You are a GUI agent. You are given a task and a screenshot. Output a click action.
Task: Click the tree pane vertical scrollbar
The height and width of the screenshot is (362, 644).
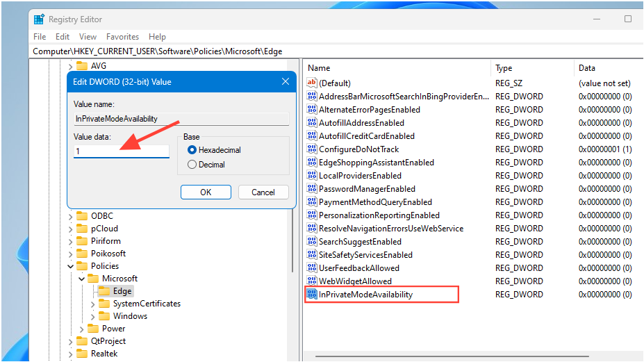[x=293, y=240]
